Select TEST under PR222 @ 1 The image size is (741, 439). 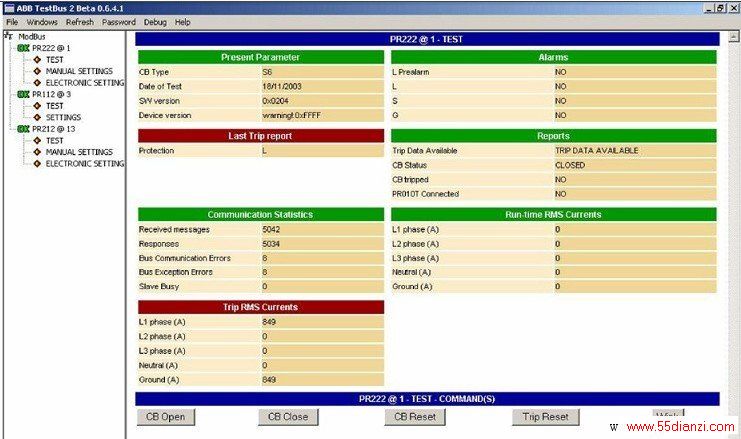click(x=54, y=60)
